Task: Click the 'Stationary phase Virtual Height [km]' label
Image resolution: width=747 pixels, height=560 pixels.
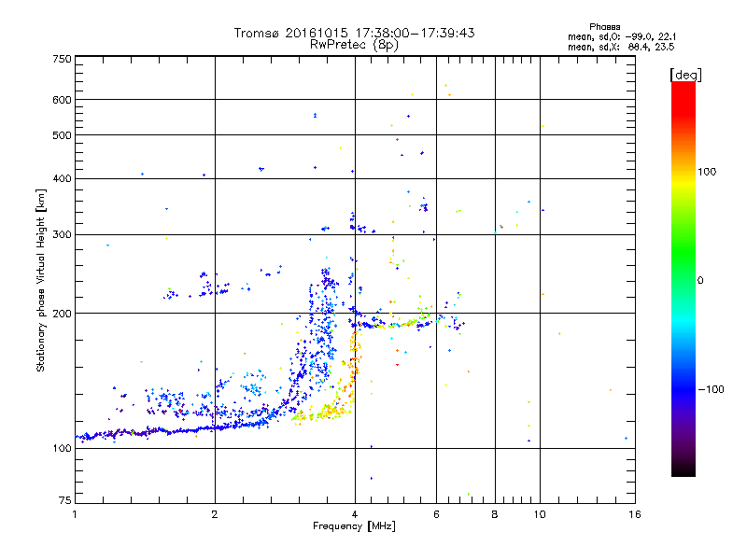Action: [x=41, y=281]
